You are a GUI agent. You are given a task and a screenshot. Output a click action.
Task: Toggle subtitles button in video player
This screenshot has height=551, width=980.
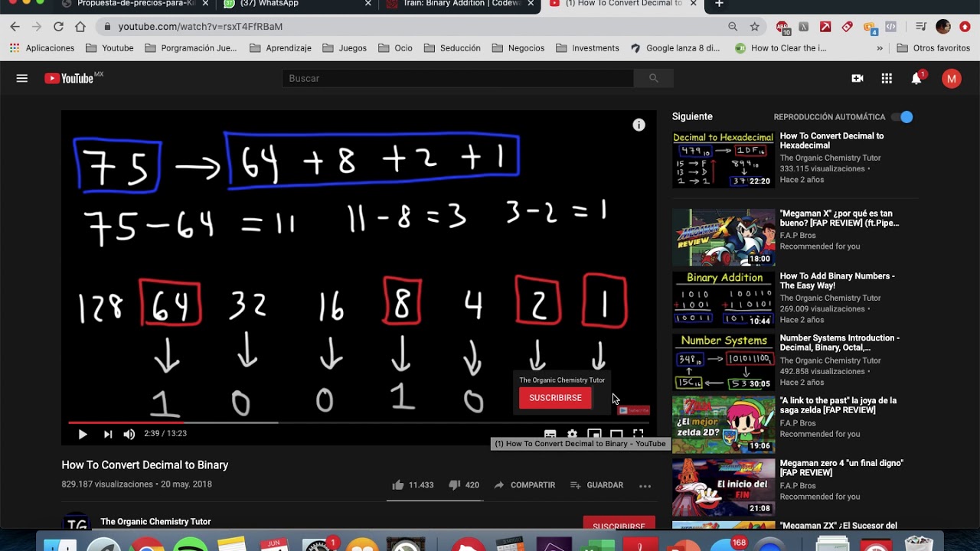click(550, 434)
